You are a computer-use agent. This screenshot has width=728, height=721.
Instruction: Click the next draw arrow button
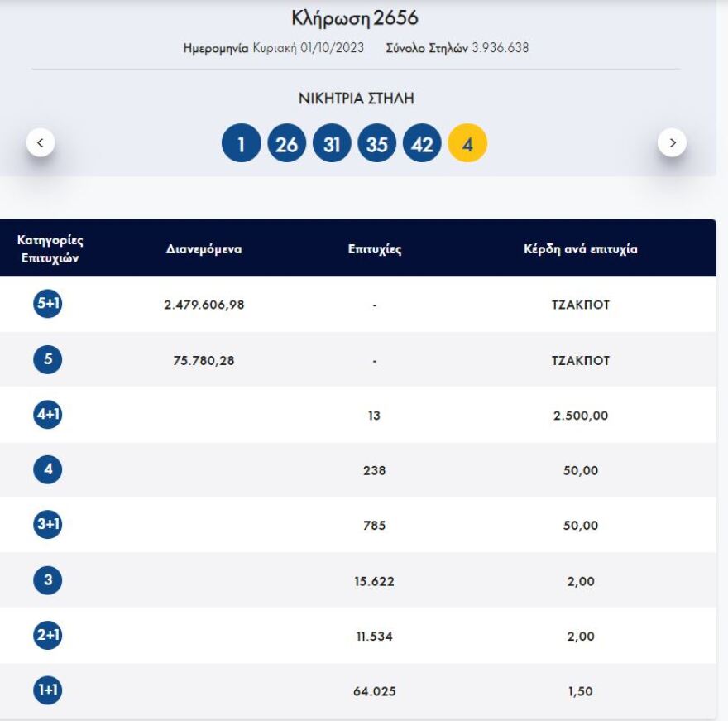(x=672, y=142)
